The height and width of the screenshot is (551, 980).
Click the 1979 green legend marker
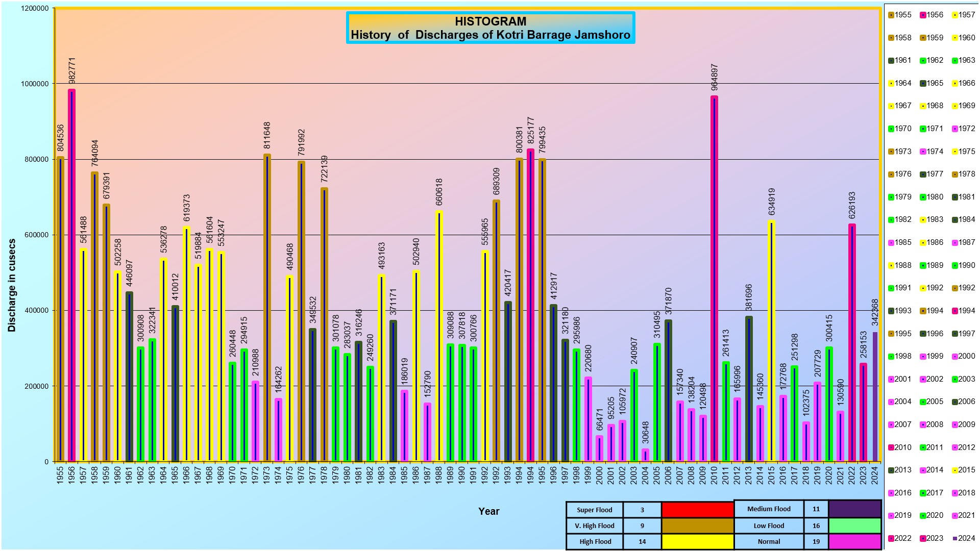coord(891,197)
